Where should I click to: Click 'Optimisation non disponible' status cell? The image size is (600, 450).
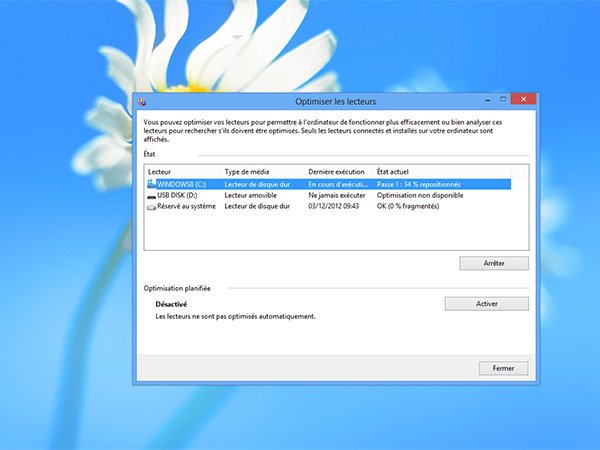[420, 195]
